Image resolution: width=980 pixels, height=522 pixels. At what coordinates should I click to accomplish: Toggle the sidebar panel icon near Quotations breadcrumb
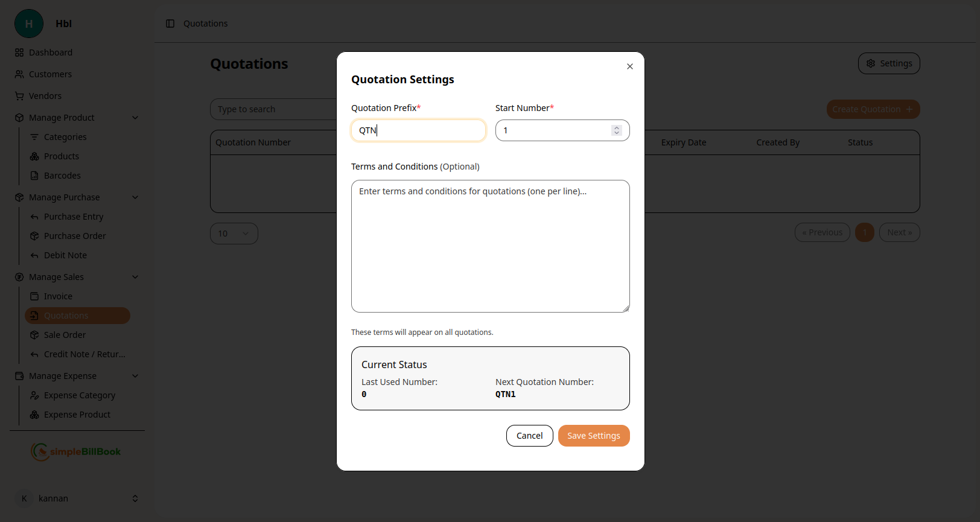pyautogui.click(x=170, y=24)
